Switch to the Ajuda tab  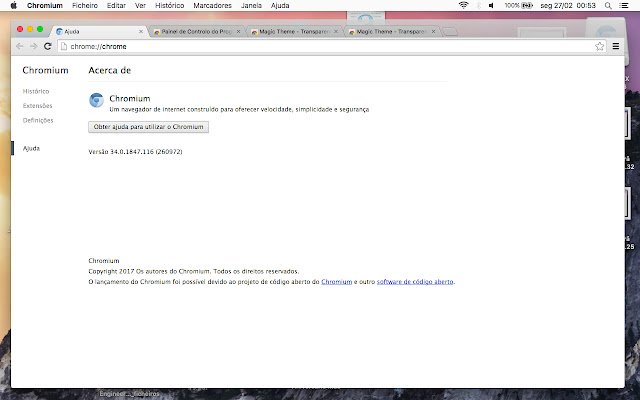(x=98, y=31)
